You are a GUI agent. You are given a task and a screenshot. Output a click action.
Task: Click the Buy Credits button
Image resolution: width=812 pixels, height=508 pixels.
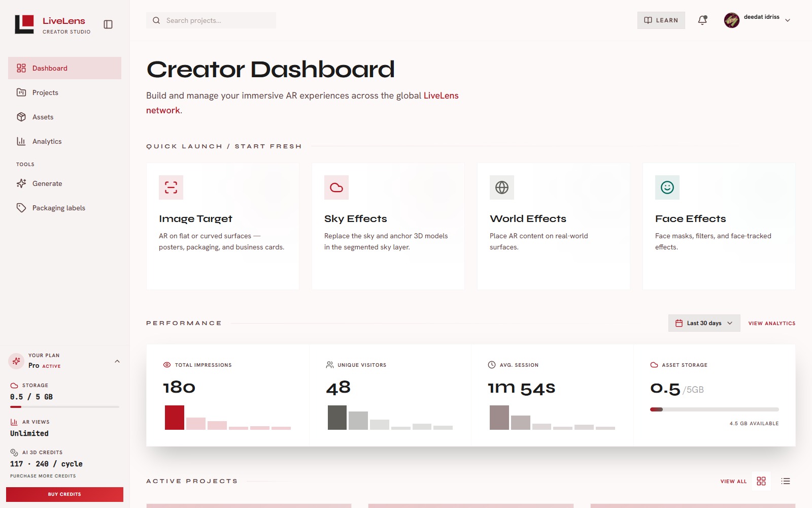pyautogui.click(x=64, y=494)
